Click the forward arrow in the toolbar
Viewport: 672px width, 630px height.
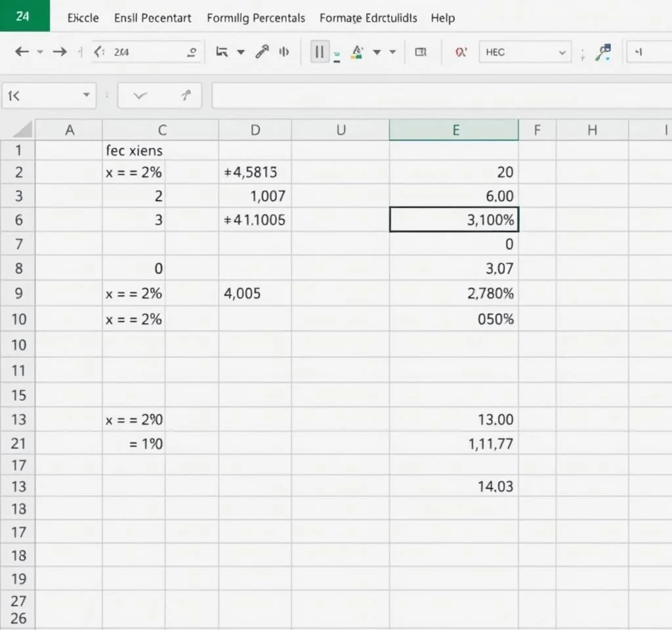pos(60,52)
